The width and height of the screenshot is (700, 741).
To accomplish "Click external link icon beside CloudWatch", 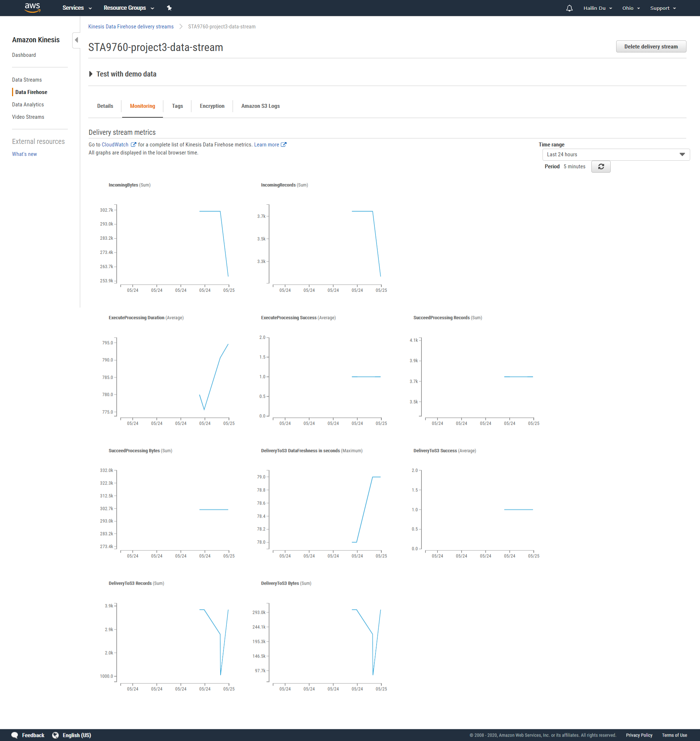I will (x=133, y=145).
